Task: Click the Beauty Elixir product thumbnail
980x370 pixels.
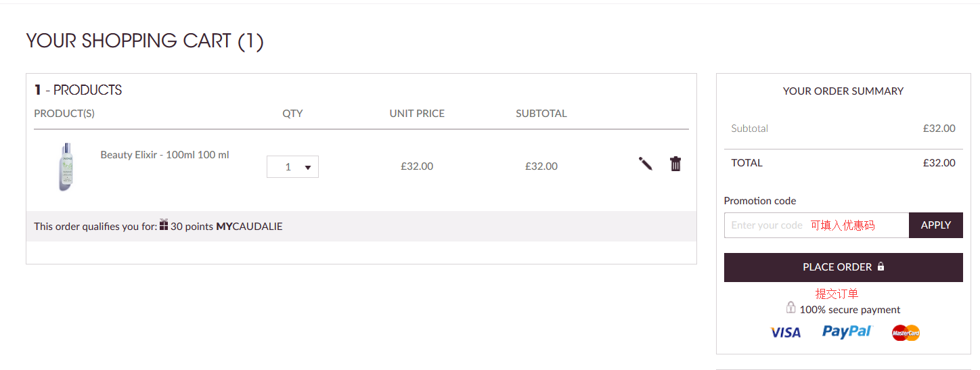Action: [66, 167]
